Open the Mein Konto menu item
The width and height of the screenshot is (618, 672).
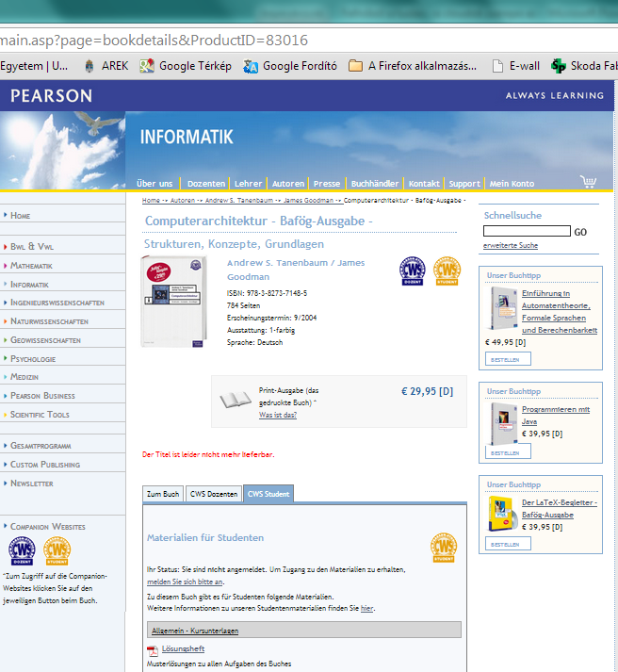point(512,184)
